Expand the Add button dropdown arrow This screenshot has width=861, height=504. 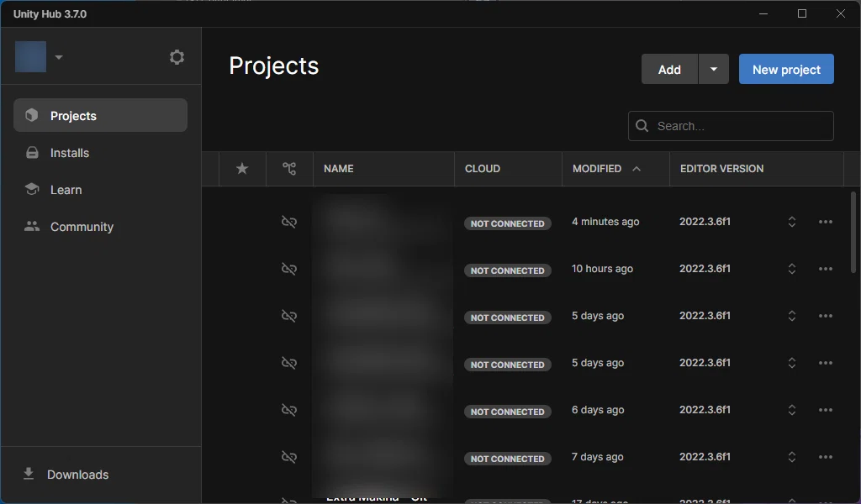pyautogui.click(x=714, y=69)
